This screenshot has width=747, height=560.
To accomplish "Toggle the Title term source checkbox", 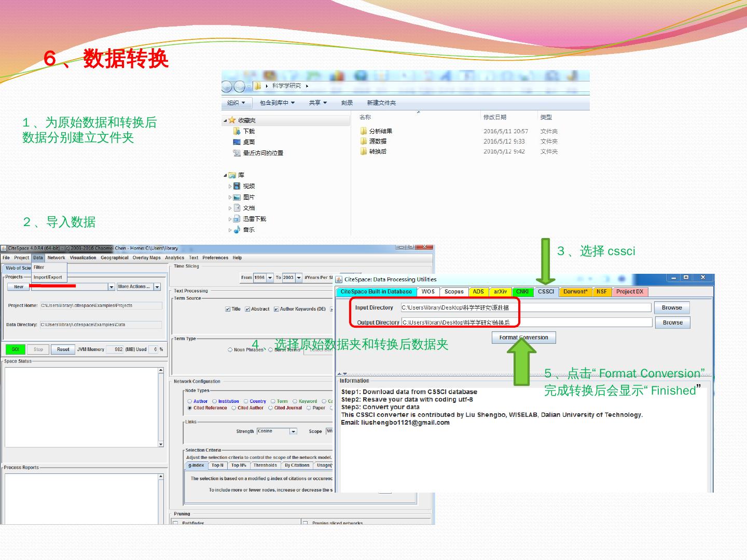I will [228, 309].
